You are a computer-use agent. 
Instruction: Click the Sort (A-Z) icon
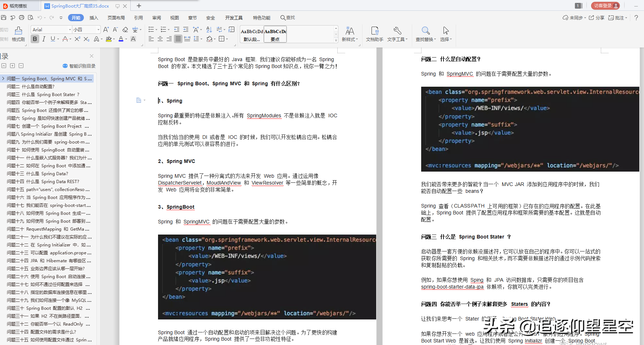pyautogui.click(x=209, y=29)
